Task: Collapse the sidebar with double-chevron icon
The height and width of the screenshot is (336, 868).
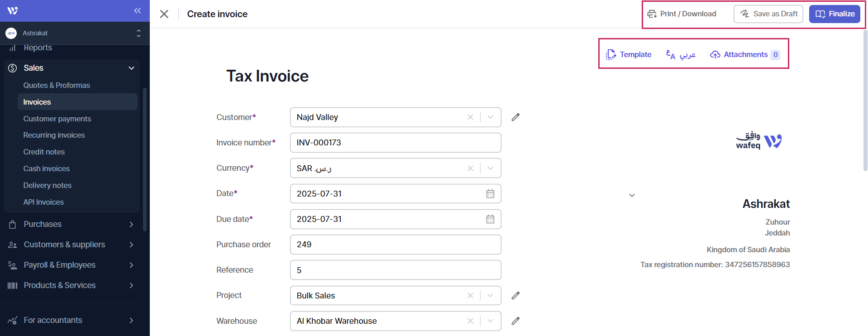Action: 137,10
